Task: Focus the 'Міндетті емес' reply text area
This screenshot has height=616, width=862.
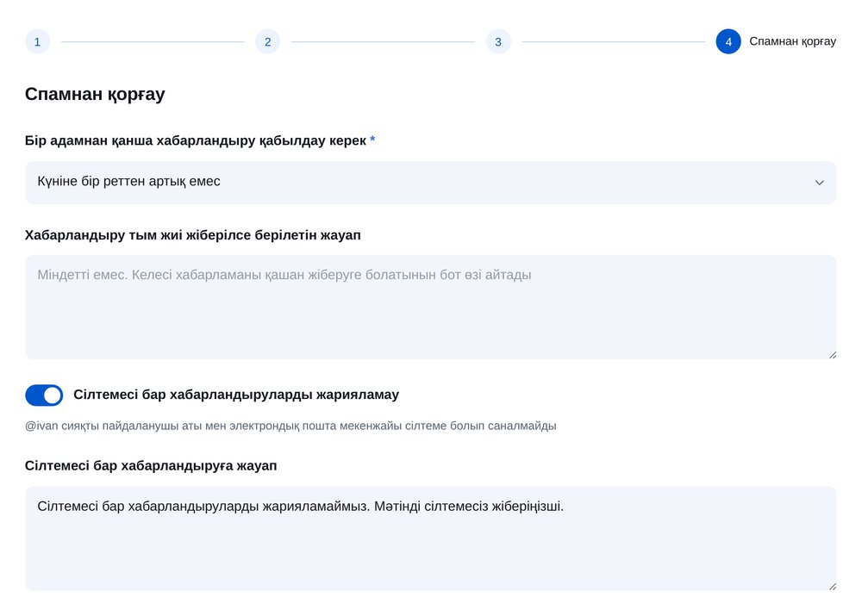Action: coord(431,308)
